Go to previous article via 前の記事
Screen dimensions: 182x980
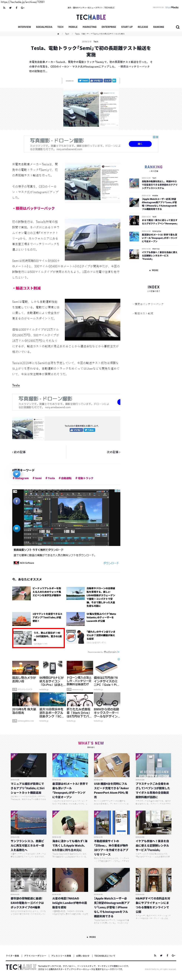[19, 452]
